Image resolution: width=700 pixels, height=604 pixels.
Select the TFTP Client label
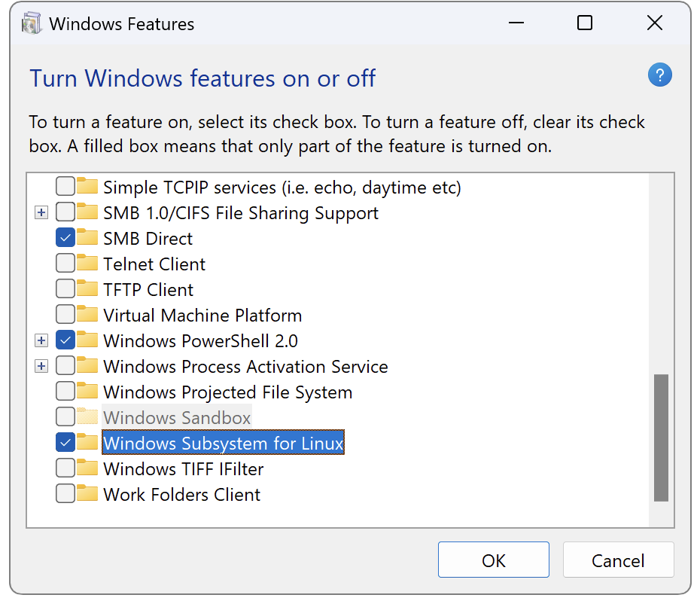[149, 290]
